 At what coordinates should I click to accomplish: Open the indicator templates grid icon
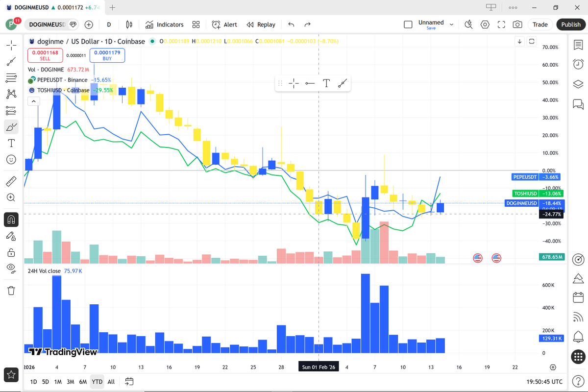pyautogui.click(x=196, y=24)
